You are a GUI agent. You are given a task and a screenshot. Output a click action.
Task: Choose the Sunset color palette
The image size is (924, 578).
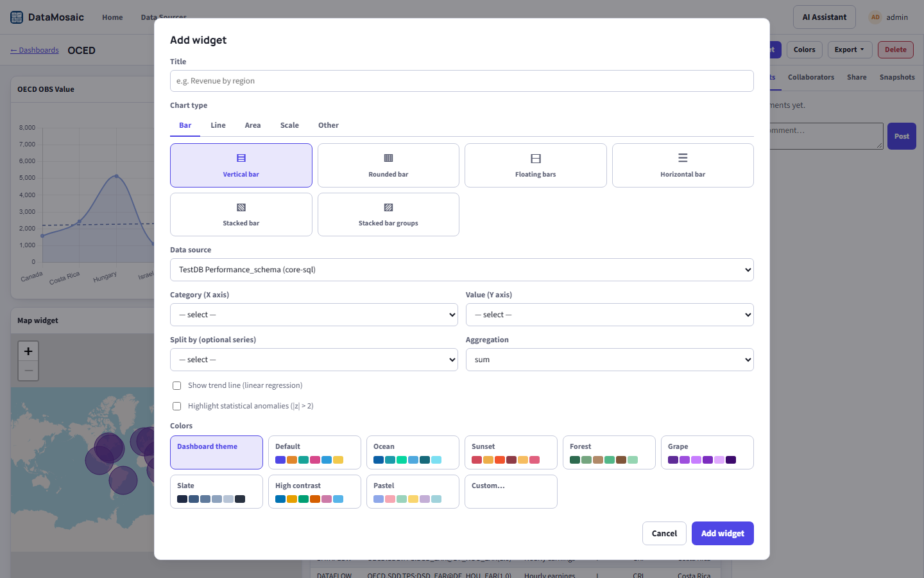click(x=511, y=453)
